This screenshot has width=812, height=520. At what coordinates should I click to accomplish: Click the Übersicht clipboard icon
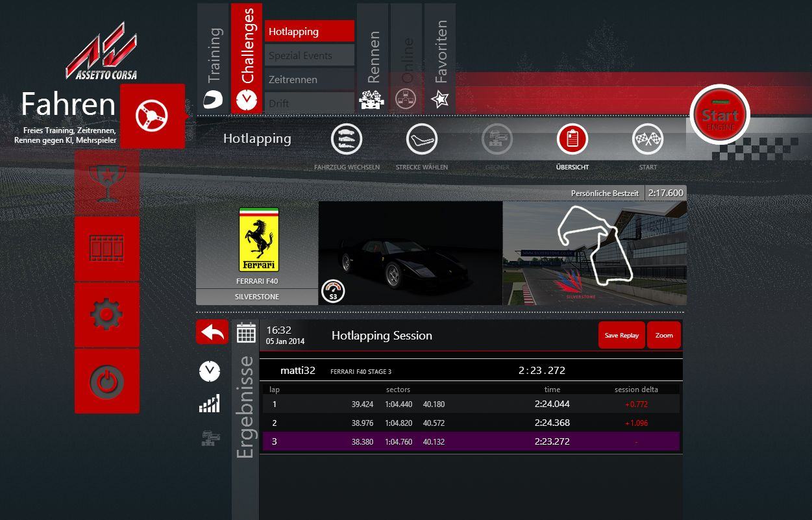pos(572,139)
